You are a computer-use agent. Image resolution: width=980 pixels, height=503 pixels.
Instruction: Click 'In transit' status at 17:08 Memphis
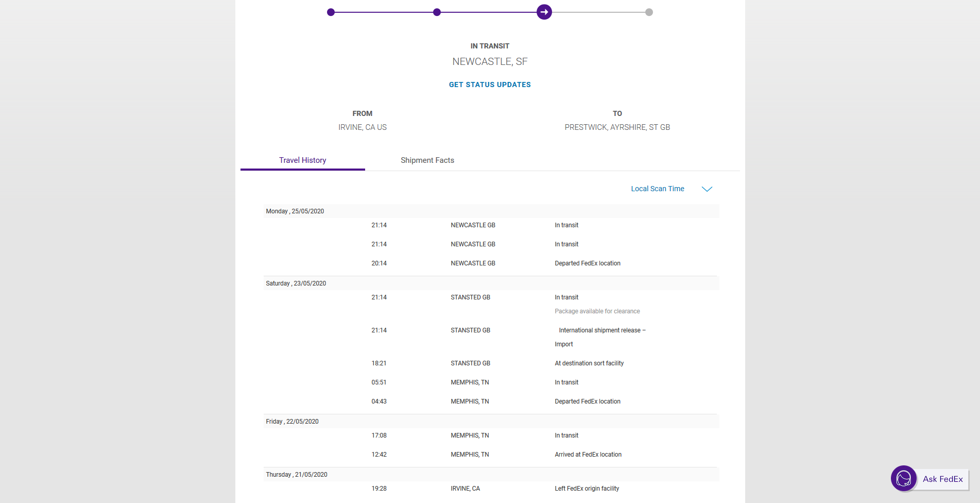[x=566, y=435]
